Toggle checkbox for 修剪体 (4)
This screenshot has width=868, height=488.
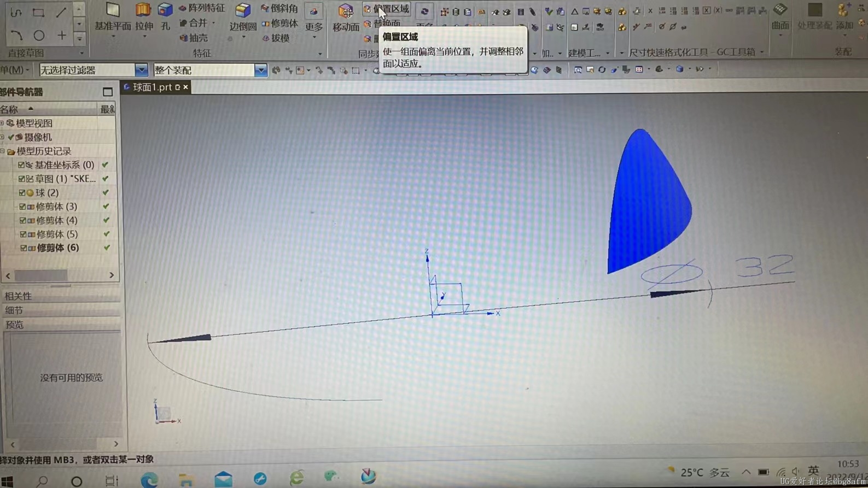[22, 220]
